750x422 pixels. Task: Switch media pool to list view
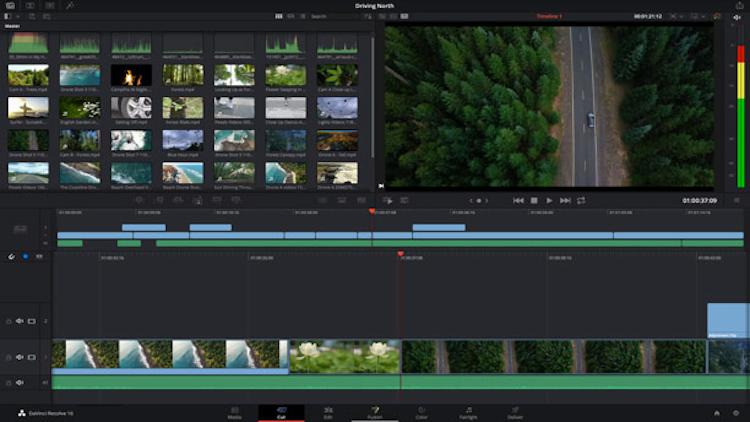point(303,16)
